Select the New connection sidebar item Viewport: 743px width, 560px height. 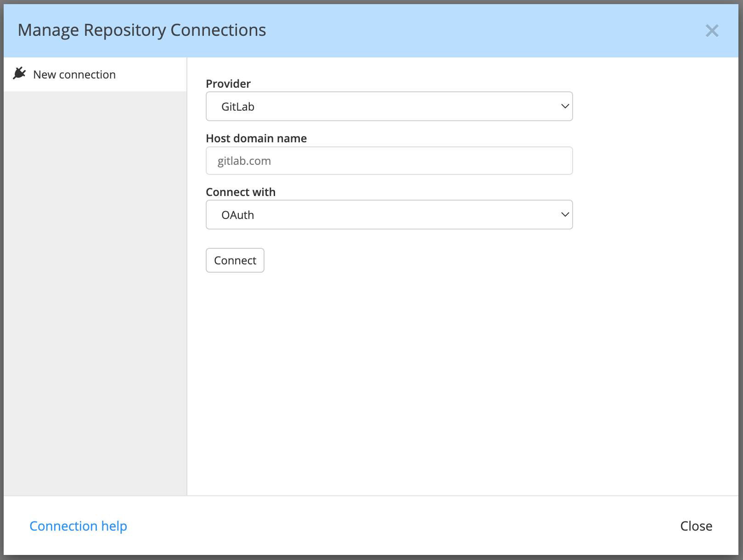coord(95,74)
